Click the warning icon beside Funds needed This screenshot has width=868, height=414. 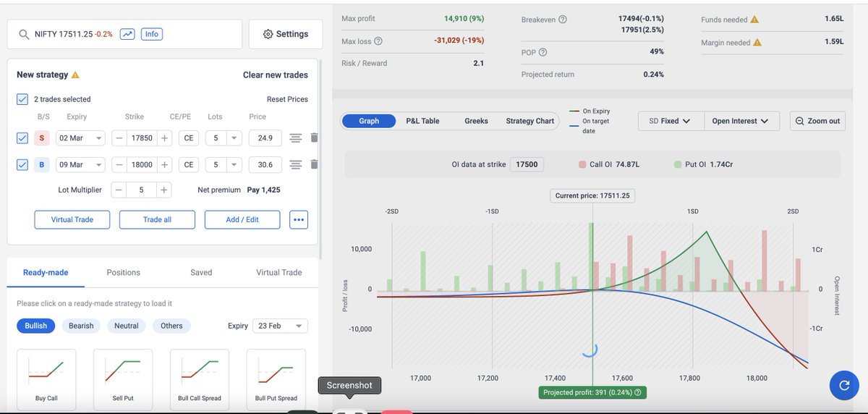pos(754,20)
